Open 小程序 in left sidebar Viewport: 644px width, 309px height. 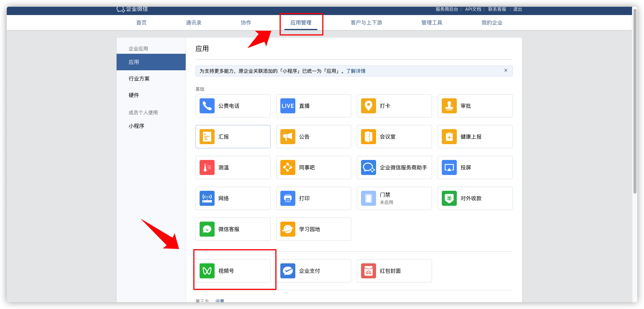(x=136, y=126)
